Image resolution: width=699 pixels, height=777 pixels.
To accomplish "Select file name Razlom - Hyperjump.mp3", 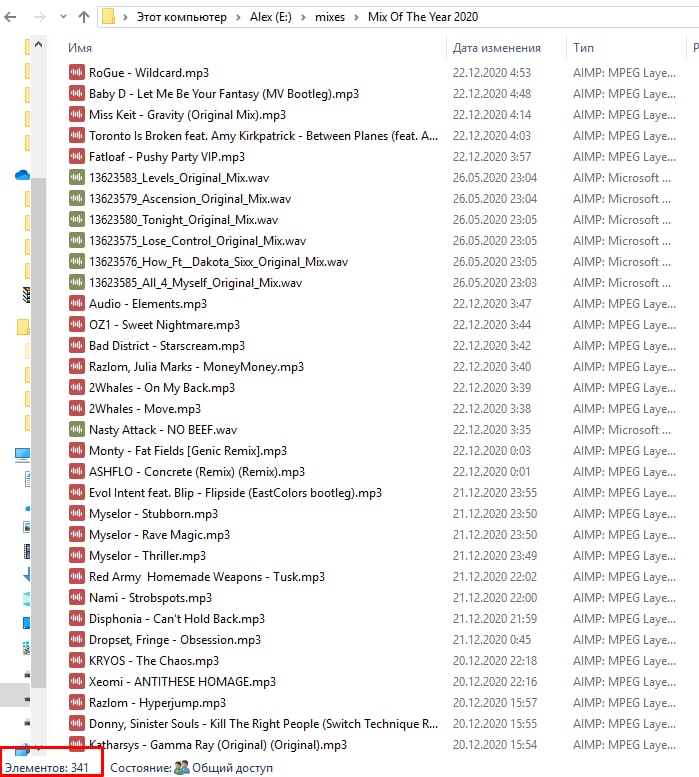I will click(157, 703).
